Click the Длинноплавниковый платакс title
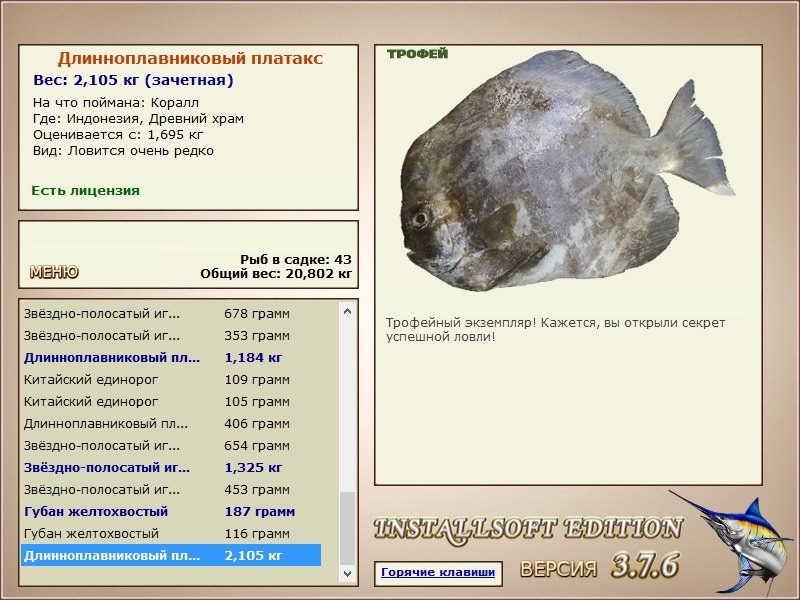Image resolution: width=800 pixels, height=600 pixels. [x=190, y=59]
